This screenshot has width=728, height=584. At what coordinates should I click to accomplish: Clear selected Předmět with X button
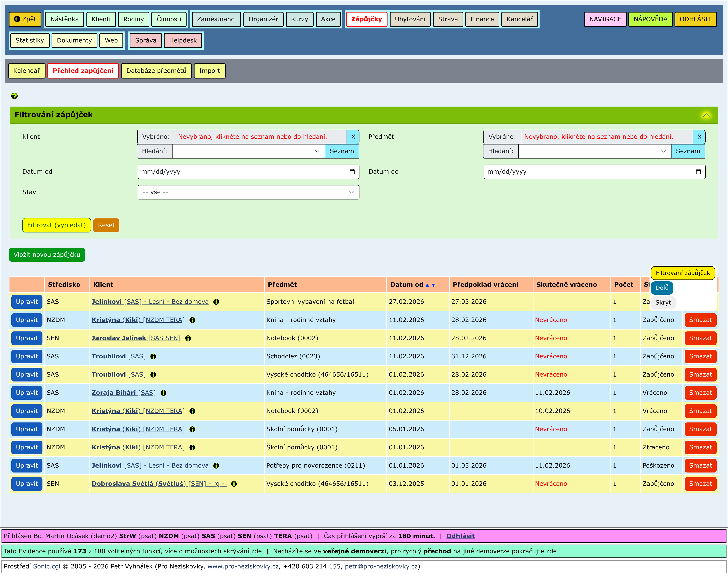pos(699,137)
